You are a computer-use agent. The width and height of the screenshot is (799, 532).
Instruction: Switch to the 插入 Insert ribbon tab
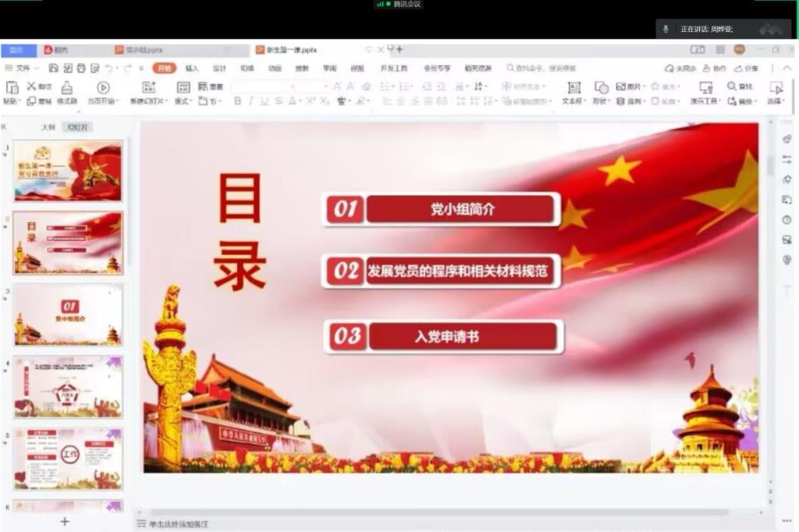pos(191,69)
